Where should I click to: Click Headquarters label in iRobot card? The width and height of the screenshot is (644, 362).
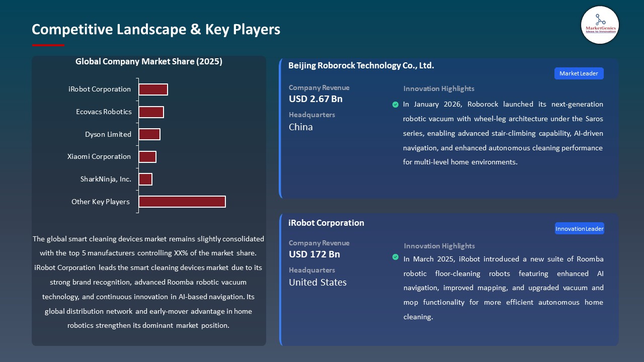312,270
